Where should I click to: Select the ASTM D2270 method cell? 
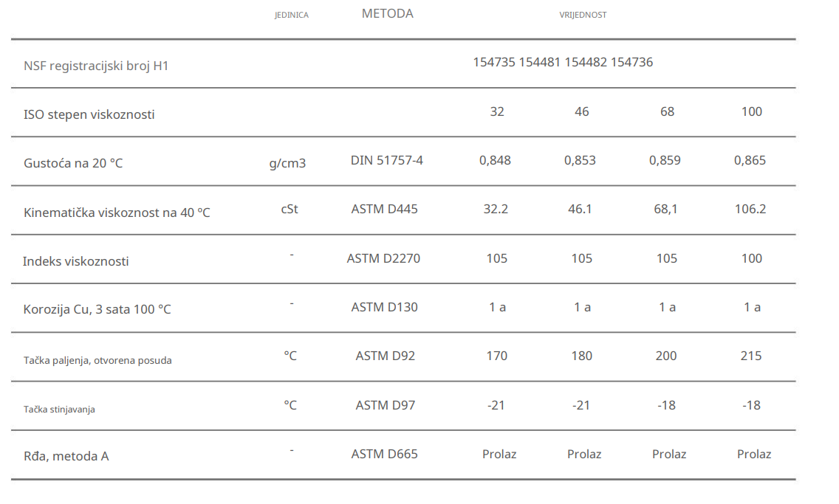click(x=383, y=259)
